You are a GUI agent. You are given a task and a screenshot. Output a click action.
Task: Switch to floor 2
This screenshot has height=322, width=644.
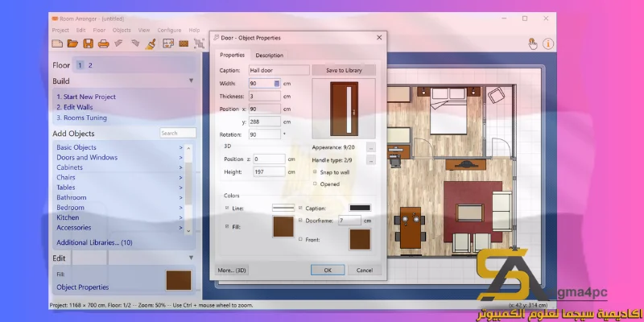tap(90, 65)
